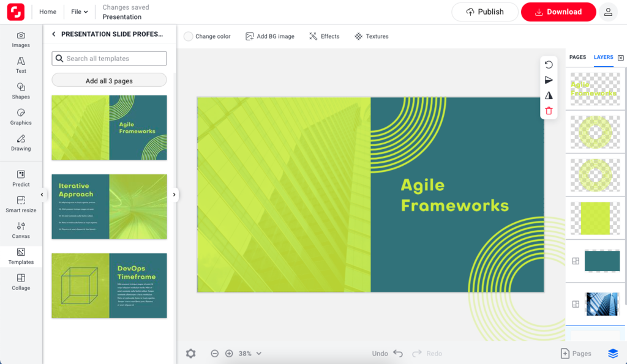Collapse the templates side panel
627x364 pixels.
tap(42, 195)
